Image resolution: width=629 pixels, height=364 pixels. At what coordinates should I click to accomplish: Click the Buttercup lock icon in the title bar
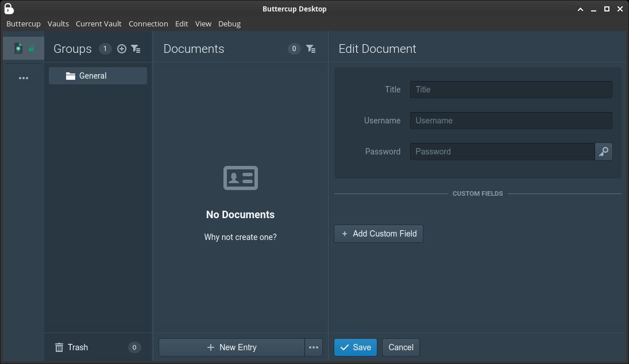[9, 9]
